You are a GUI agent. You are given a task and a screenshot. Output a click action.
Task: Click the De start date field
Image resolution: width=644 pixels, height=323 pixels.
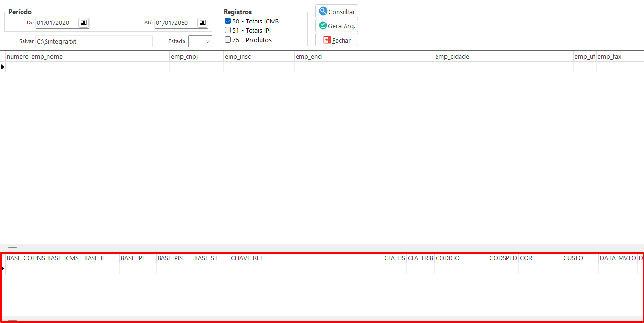tap(56, 23)
